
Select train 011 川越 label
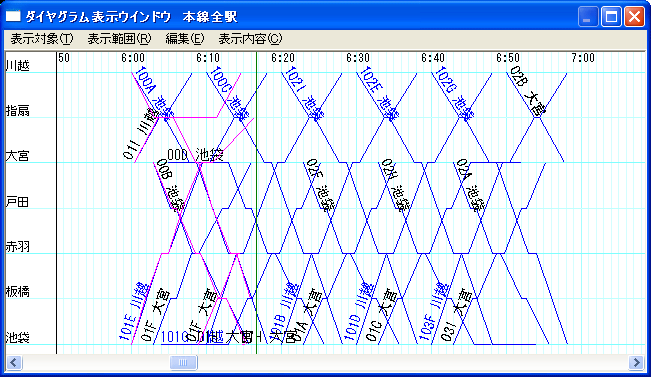141,134
